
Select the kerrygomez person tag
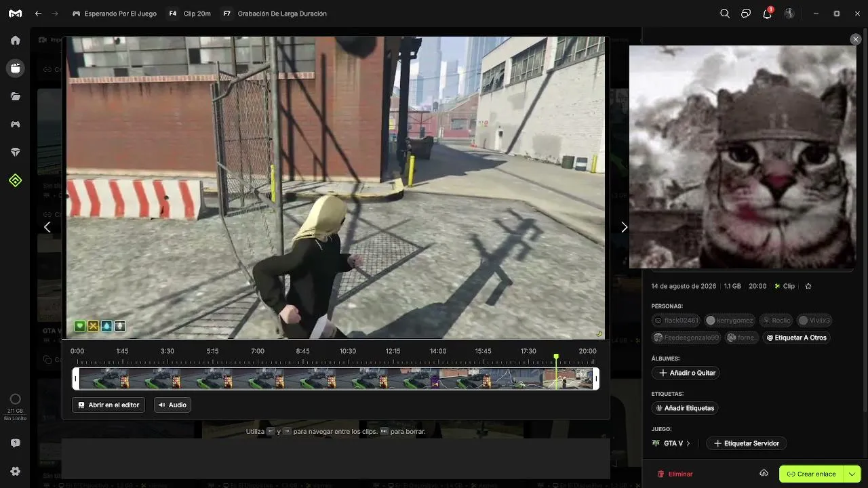point(730,320)
